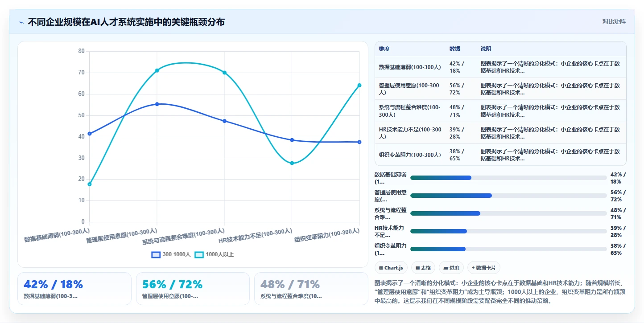Click the 管理层使用意愿 progress bar

click(x=508, y=196)
